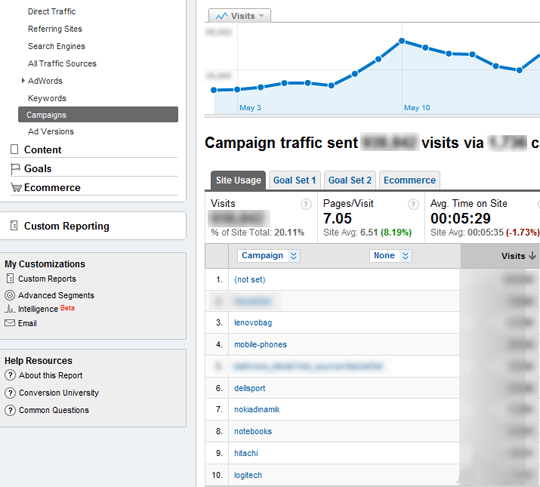Open the notebooks campaign
Image resolution: width=540 pixels, height=487 pixels.
[253, 431]
